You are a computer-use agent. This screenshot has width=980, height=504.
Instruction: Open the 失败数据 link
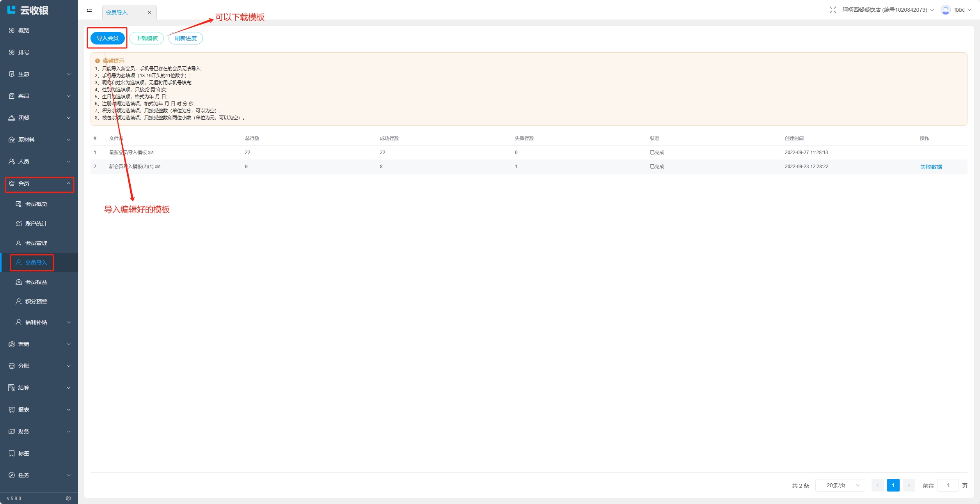(931, 167)
